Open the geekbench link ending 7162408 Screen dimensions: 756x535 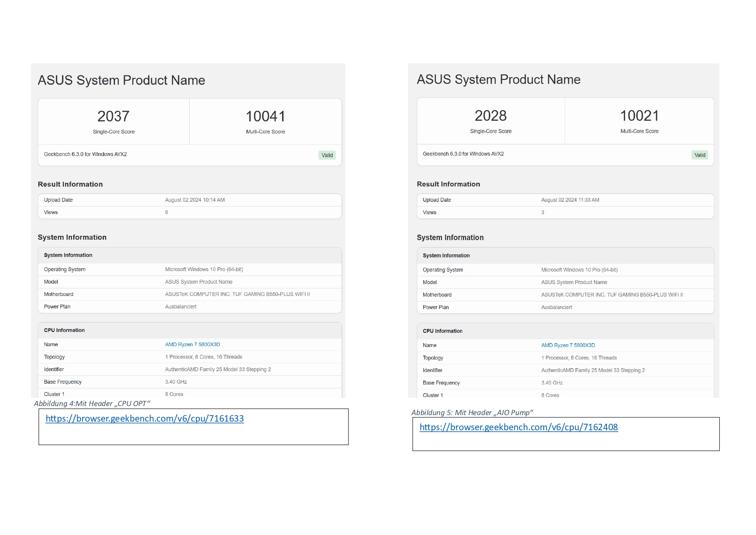[x=519, y=427]
